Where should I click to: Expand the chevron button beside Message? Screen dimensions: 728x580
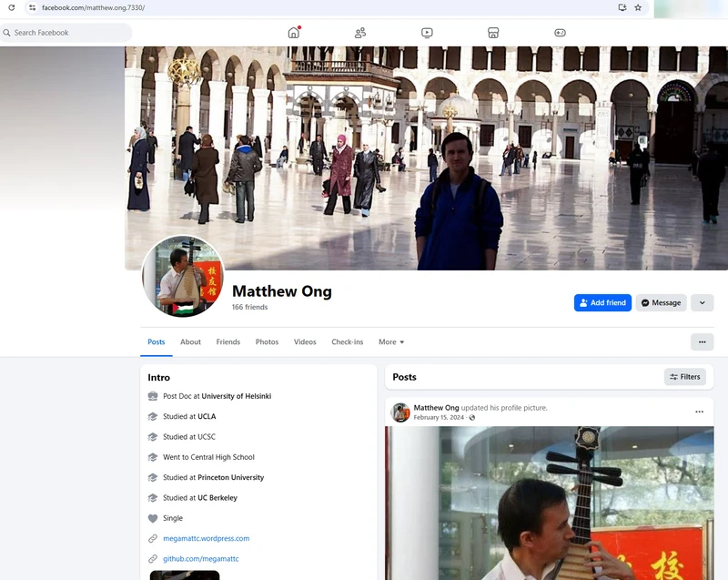(702, 303)
